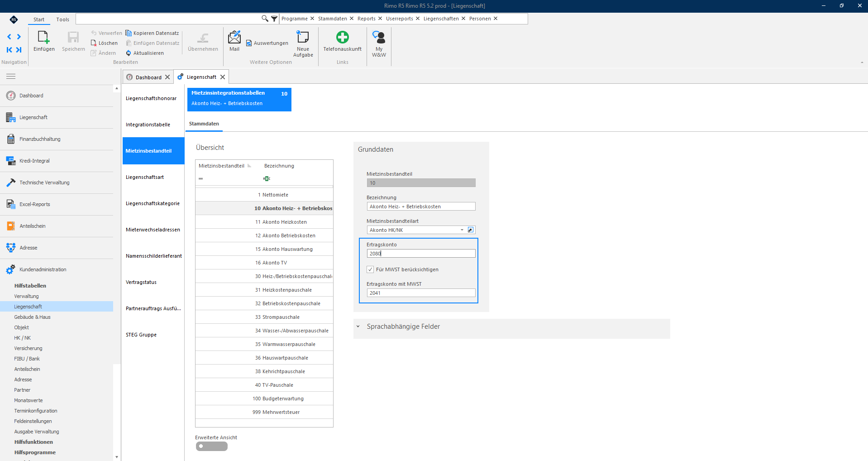
Task: Open My W&W icon
Action: tap(379, 37)
